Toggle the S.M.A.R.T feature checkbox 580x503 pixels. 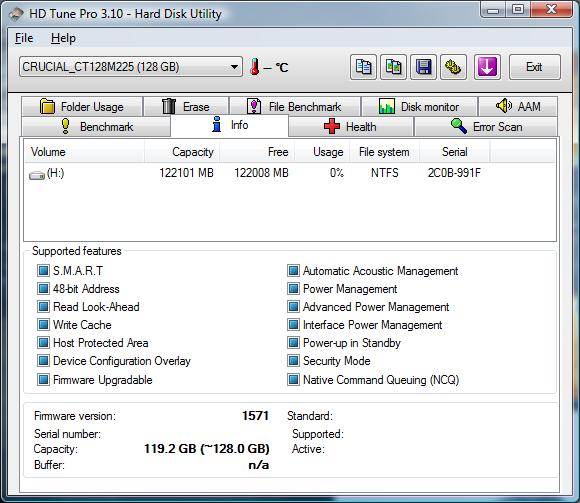pyautogui.click(x=43, y=271)
